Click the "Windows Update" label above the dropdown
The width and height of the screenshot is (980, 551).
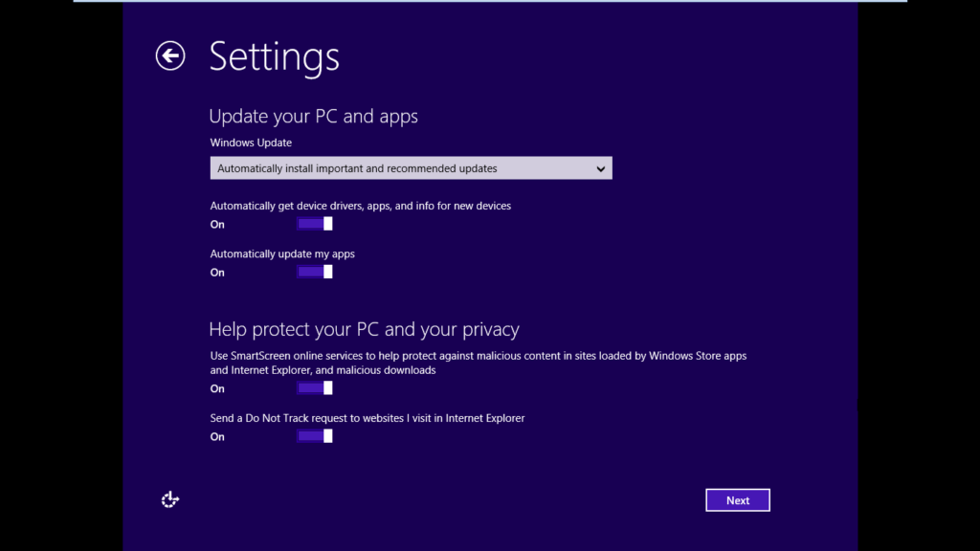[x=251, y=143]
